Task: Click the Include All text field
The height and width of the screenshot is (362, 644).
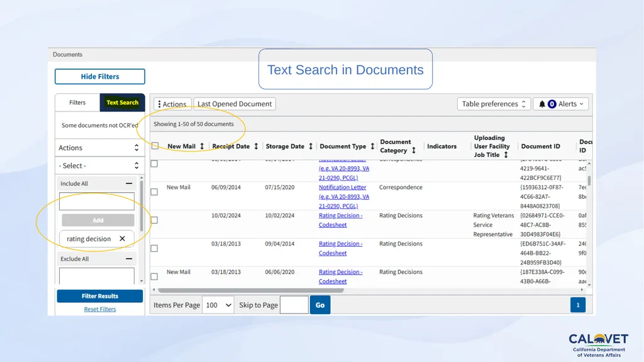Action: click(x=96, y=201)
